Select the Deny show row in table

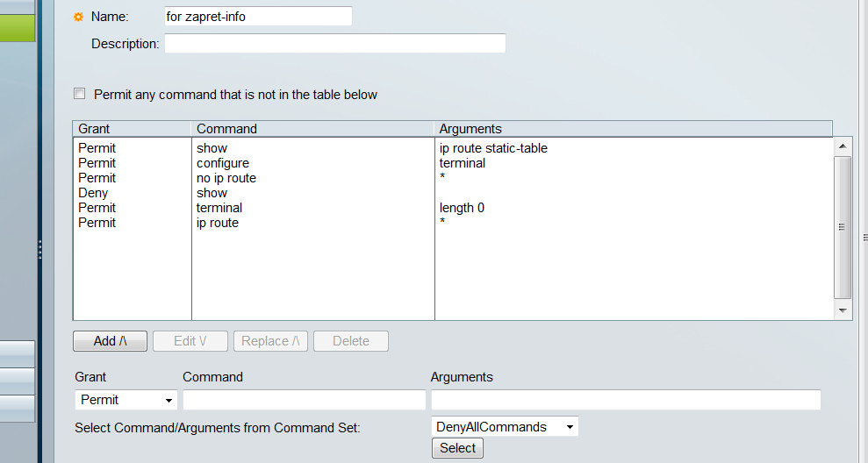(x=453, y=193)
